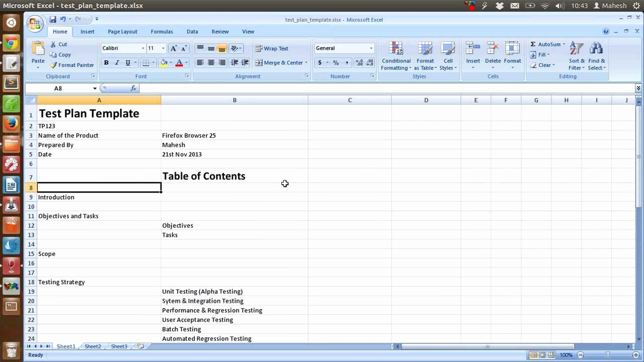Decrease font size with Shrink Font icon

(184, 48)
